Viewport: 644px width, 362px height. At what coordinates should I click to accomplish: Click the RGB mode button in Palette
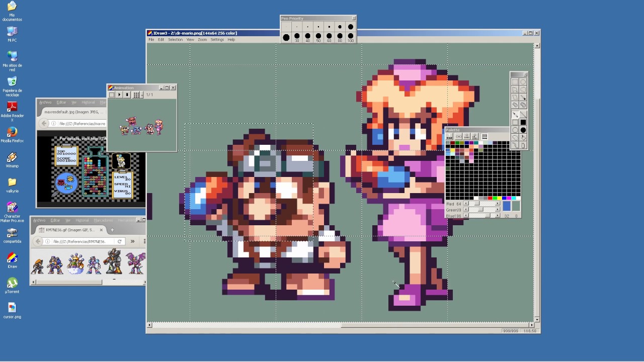click(x=449, y=137)
